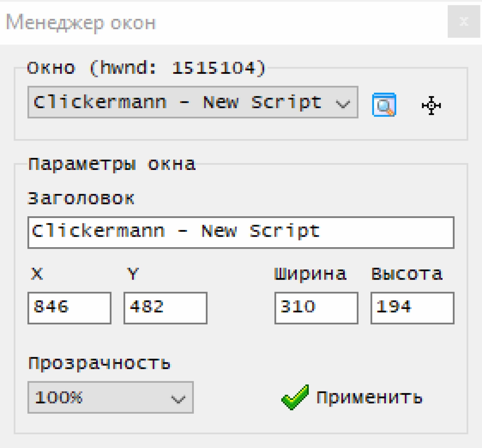This screenshot has width=482, height=448.
Task: Select the crosshair window picker tool
Action: tap(431, 105)
